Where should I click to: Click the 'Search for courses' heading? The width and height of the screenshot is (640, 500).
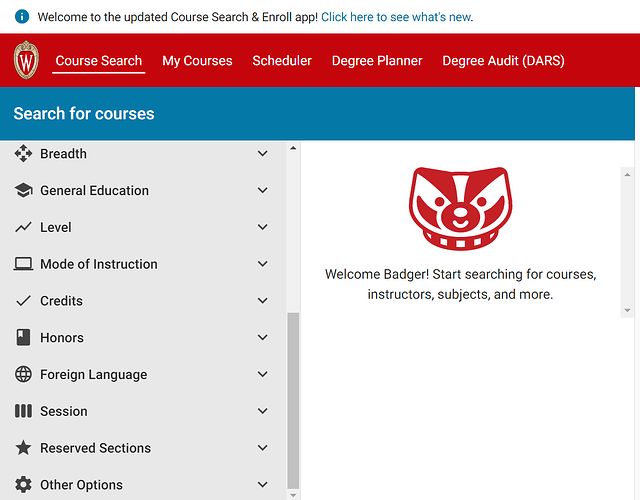coord(84,113)
